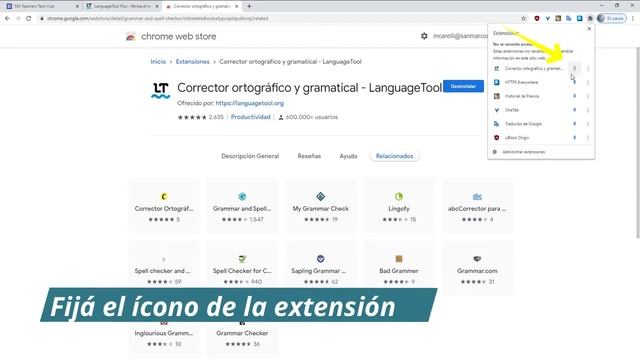Open the Sapling Grammar extension card

[320, 267]
